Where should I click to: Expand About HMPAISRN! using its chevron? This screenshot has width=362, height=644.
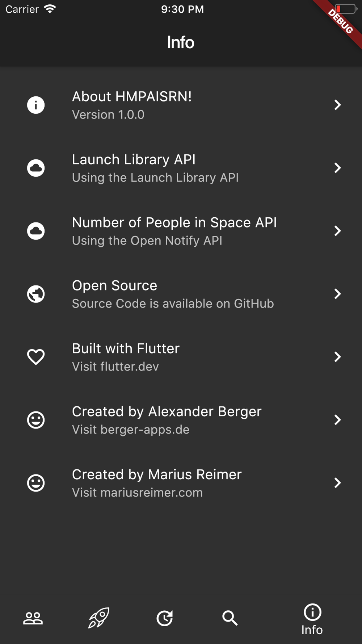click(x=337, y=105)
